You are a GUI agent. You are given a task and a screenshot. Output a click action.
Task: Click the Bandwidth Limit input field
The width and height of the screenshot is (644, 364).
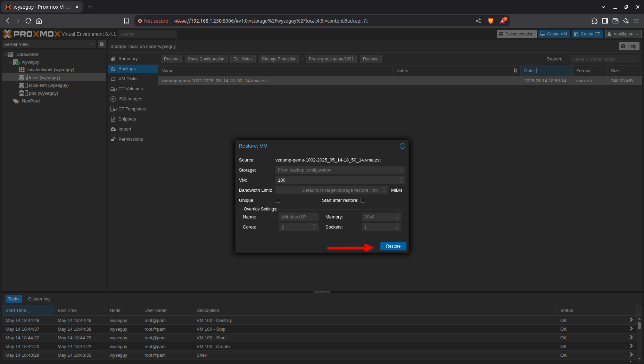(327, 190)
